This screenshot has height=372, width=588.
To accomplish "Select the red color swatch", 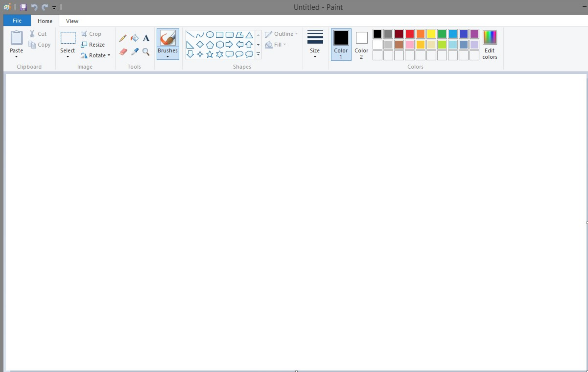I will pos(409,34).
